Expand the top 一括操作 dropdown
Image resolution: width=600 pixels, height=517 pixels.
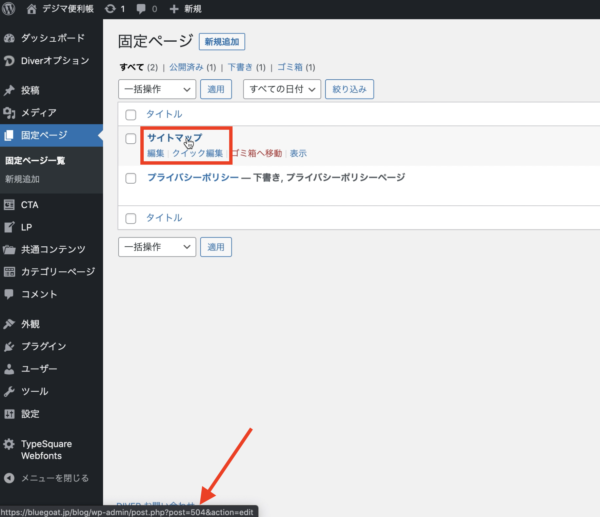click(156, 89)
